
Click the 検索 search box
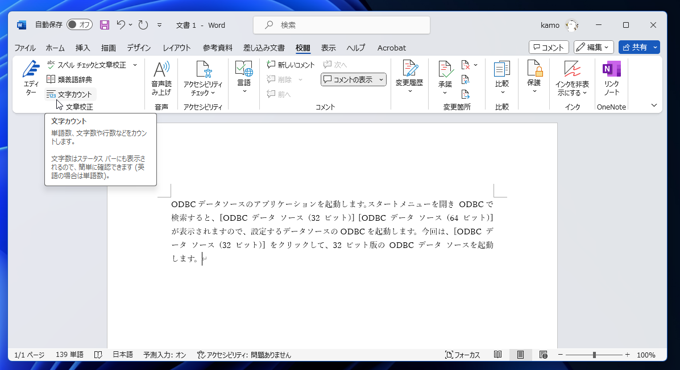pos(342,25)
